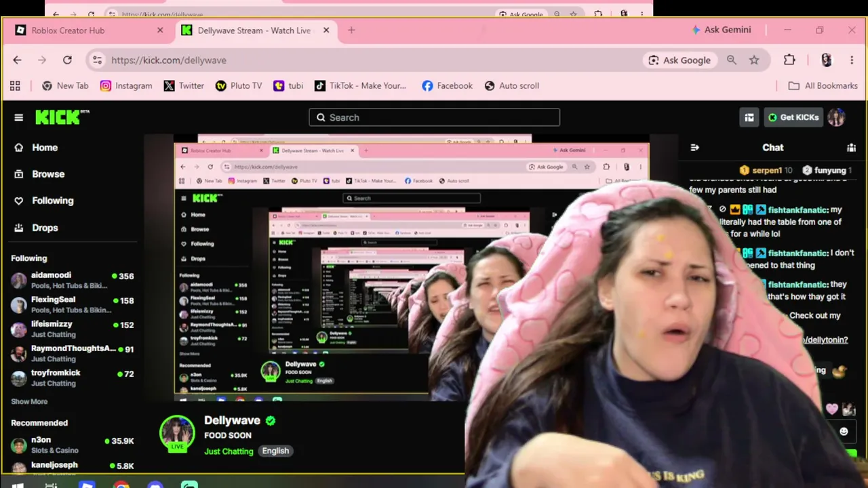Image resolution: width=868 pixels, height=488 pixels.
Task: Go back in browser history
Action: [x=17, y=60]
